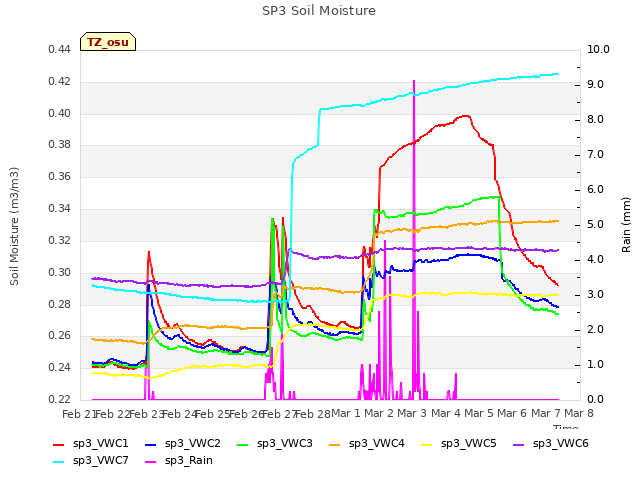Screen dimensions: 640x480
Task: Click the 0.44 left axis tick label
Action: point(60,49)
